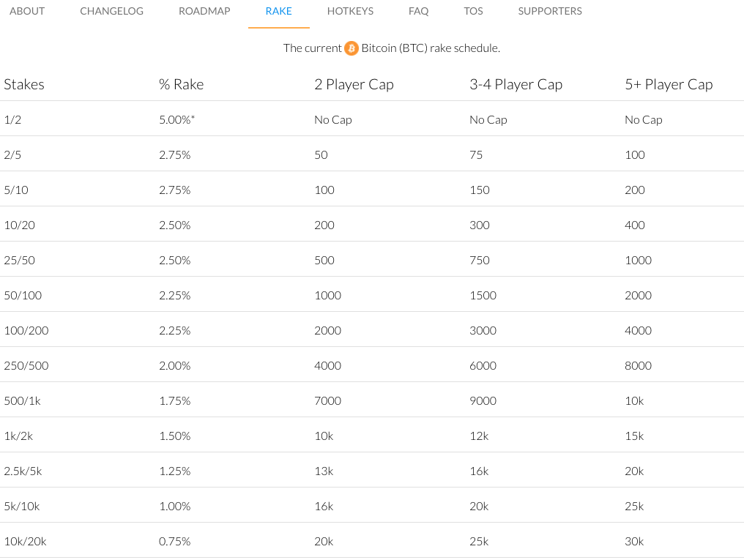Viewport: 744px width, 560px height.
Task: Switch to the CHANGELOG tab
Action: 111,12
